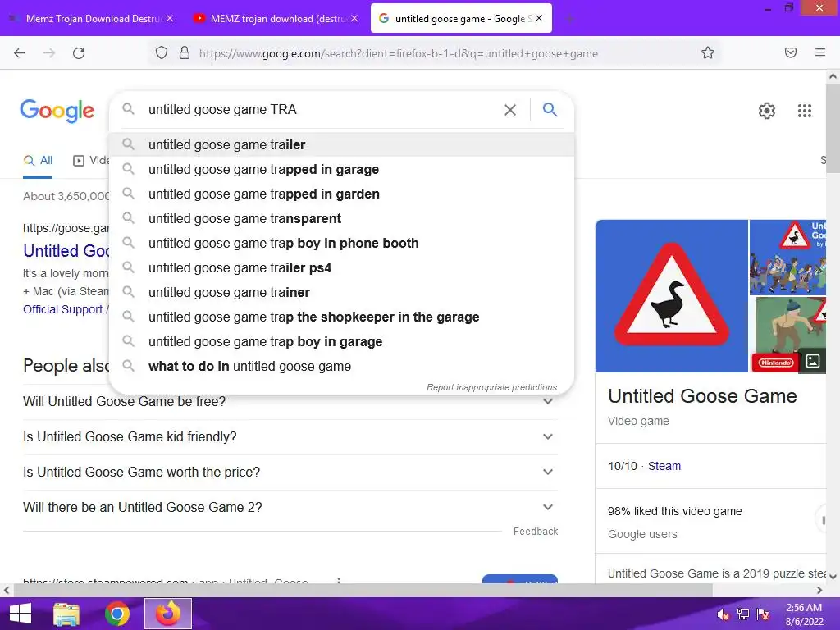
Task: Go back with the browser back arrow
Action: (20, 53)
